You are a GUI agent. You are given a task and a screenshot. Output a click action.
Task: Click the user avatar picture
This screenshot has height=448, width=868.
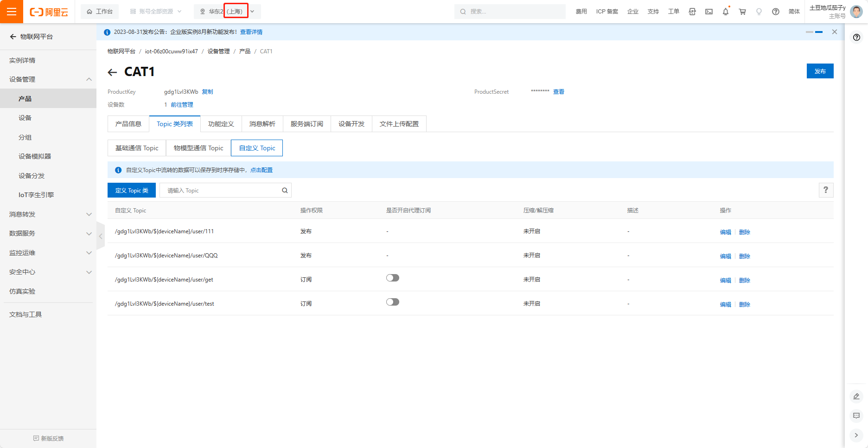click(856, 12)
